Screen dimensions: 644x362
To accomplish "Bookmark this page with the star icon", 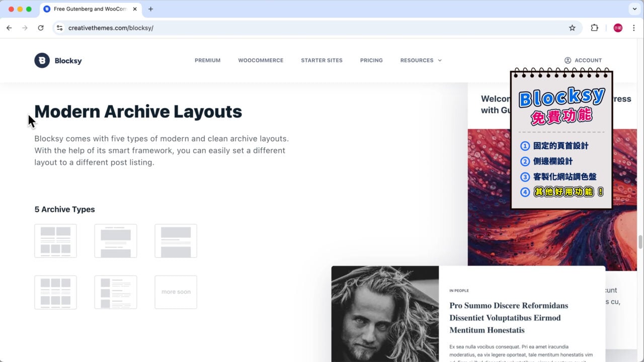I will 572,28.
